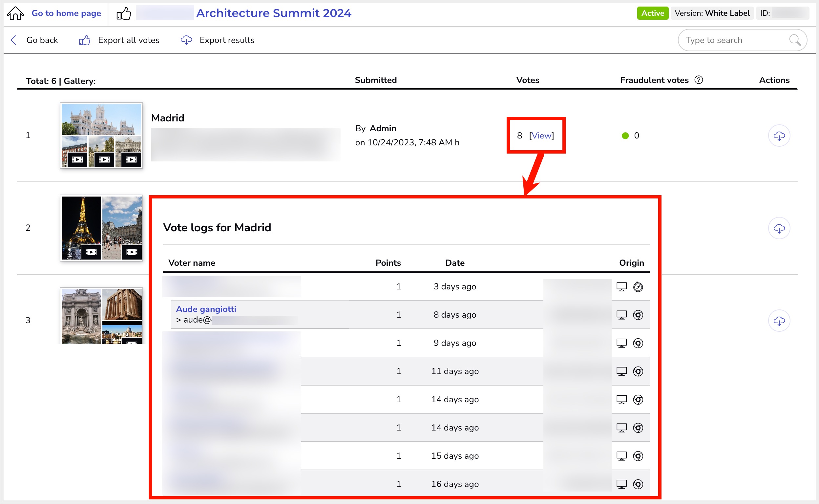This screenshot has height=504, width=819.
Task: Click the Go back arrow icon
Action: point(14,40)
